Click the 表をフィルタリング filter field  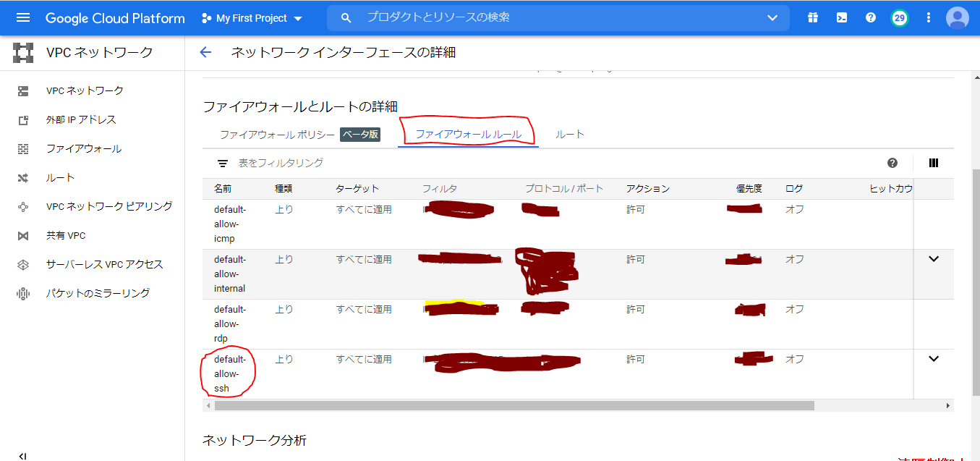point(281,164)
